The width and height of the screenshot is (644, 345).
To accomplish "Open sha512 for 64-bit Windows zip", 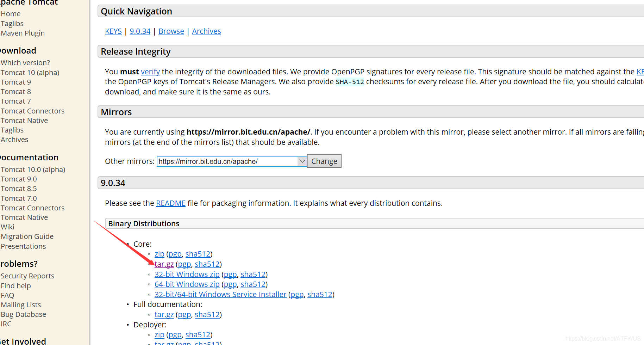I will [253, 284].
